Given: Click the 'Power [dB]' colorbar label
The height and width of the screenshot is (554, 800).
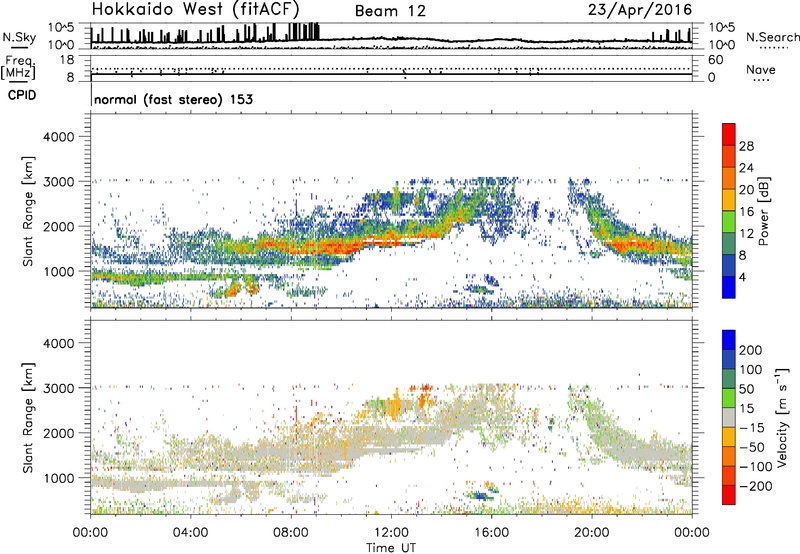Looking at the screenshot, I should (763, 211).
